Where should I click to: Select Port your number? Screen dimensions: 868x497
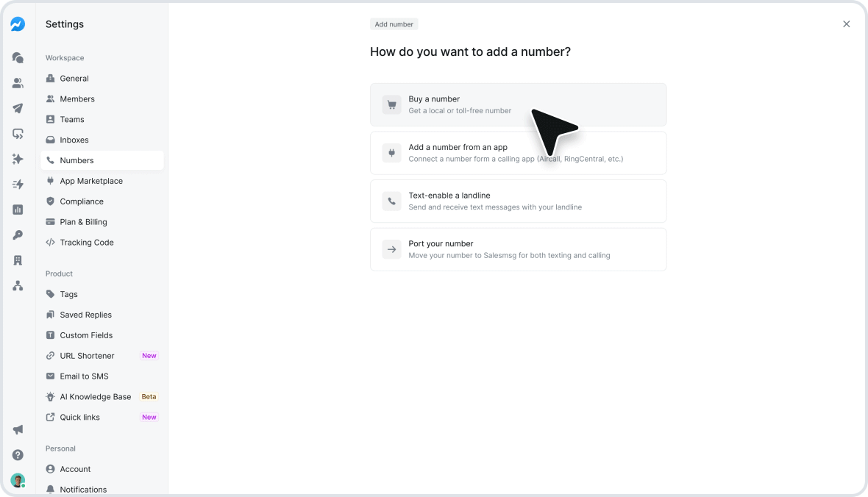click(518, 249)
